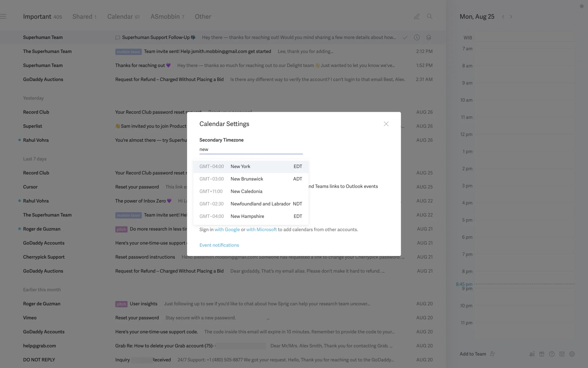Viewport: 588px width, 368px height.
Task: Click the remind-me clock icon
Action: (417, 37)
